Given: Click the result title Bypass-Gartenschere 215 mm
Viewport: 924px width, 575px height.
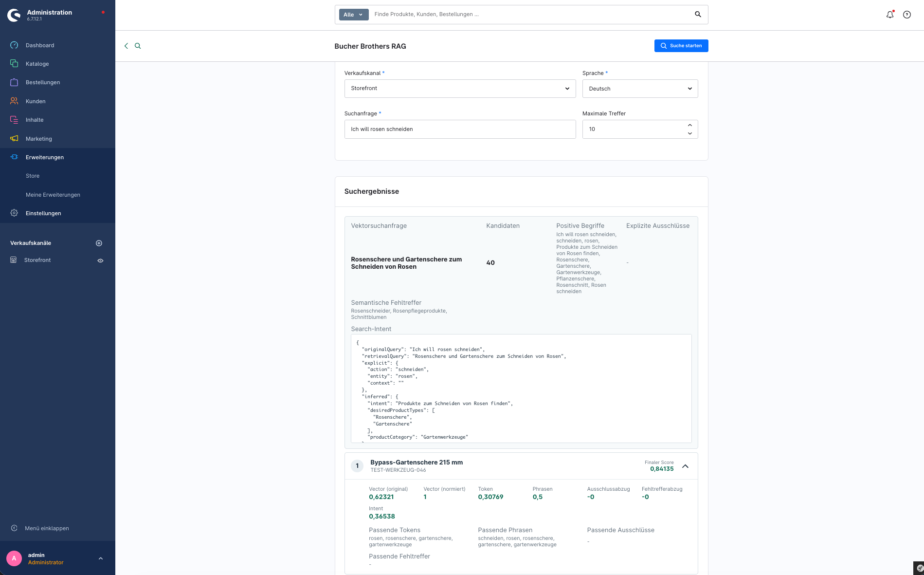Looking at the screenshot, I should pos(417,463).
